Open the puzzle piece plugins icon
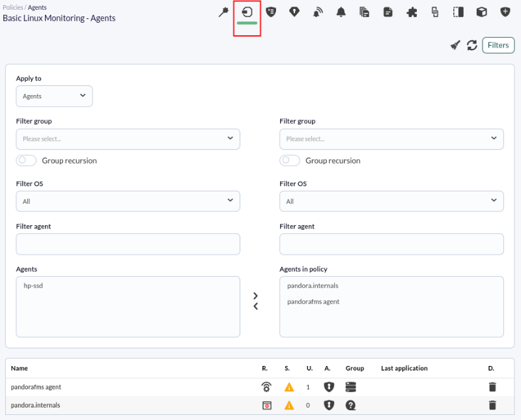Image resolution: width=521 pixels, height=420 pixels. click(412, 12)
